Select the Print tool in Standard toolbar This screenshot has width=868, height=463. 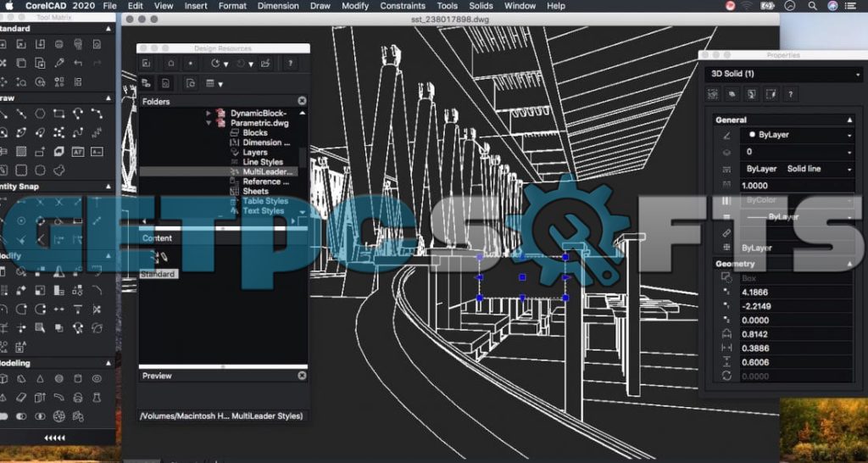click(x=59, y=44)
